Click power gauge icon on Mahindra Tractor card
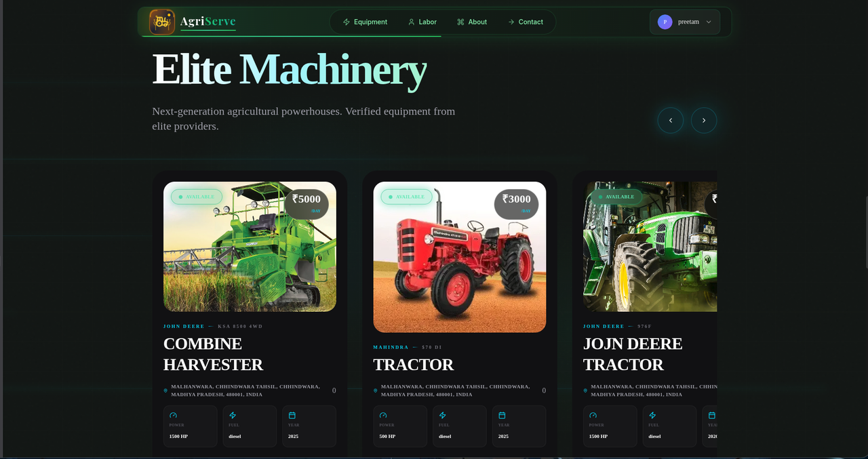Screen dimensions: 868x459 coord(383,415)
